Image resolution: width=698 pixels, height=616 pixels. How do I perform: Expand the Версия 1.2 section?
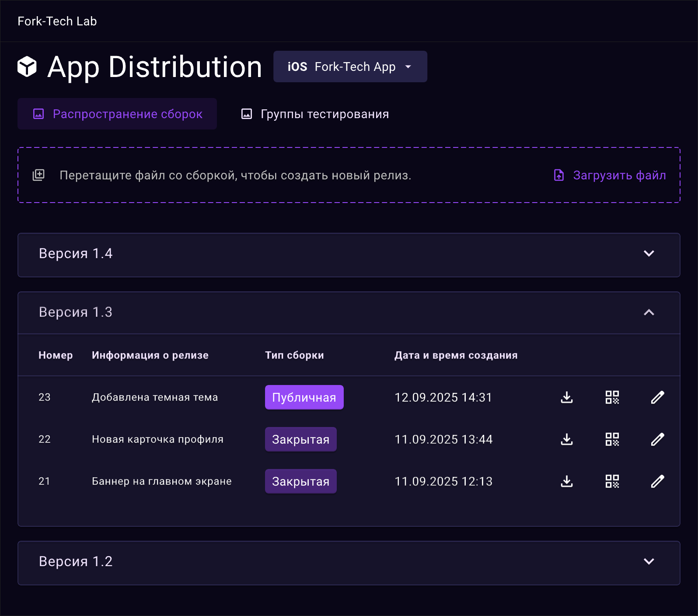(x=649, y=562)
